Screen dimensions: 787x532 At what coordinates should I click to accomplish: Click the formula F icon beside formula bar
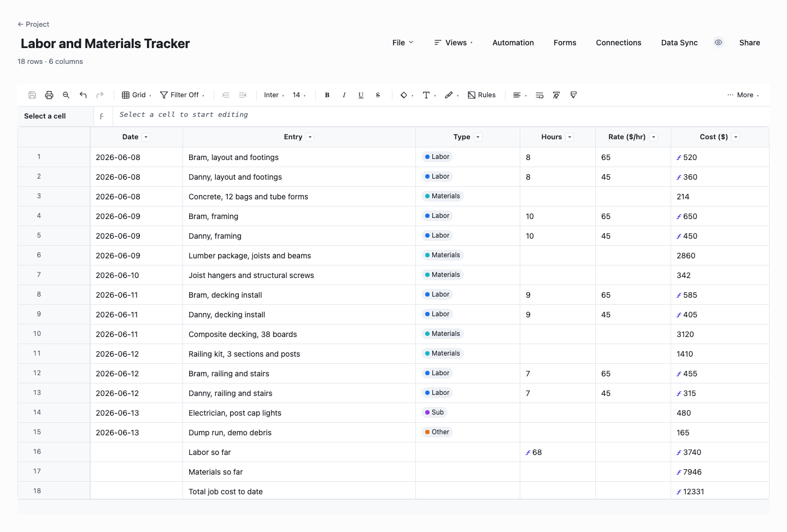coord(102,116)
